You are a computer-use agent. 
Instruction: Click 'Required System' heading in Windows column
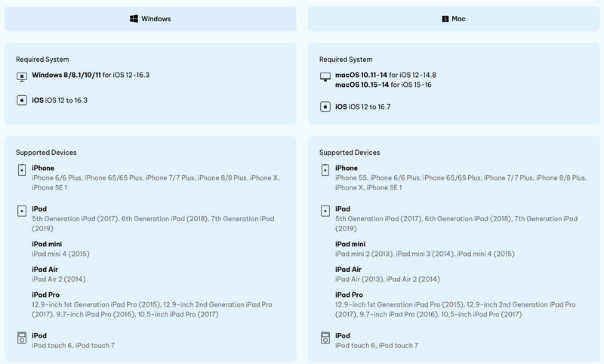(42, 60)
